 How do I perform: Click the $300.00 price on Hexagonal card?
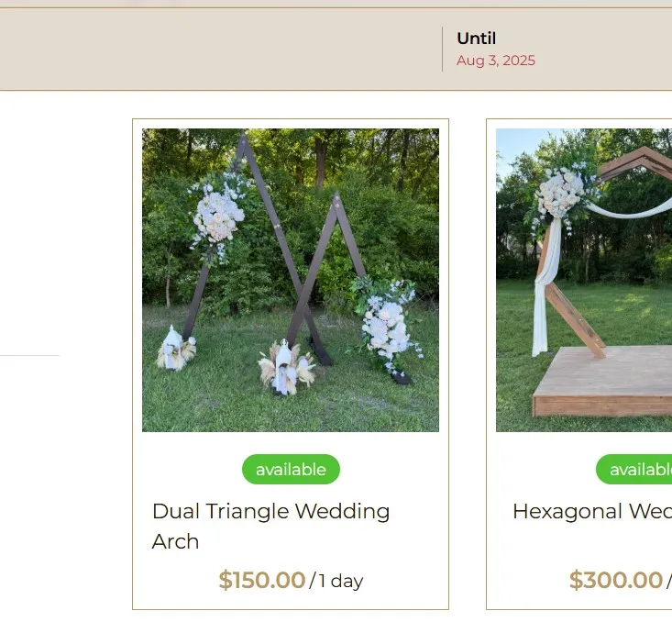click(x=616, y=581)
